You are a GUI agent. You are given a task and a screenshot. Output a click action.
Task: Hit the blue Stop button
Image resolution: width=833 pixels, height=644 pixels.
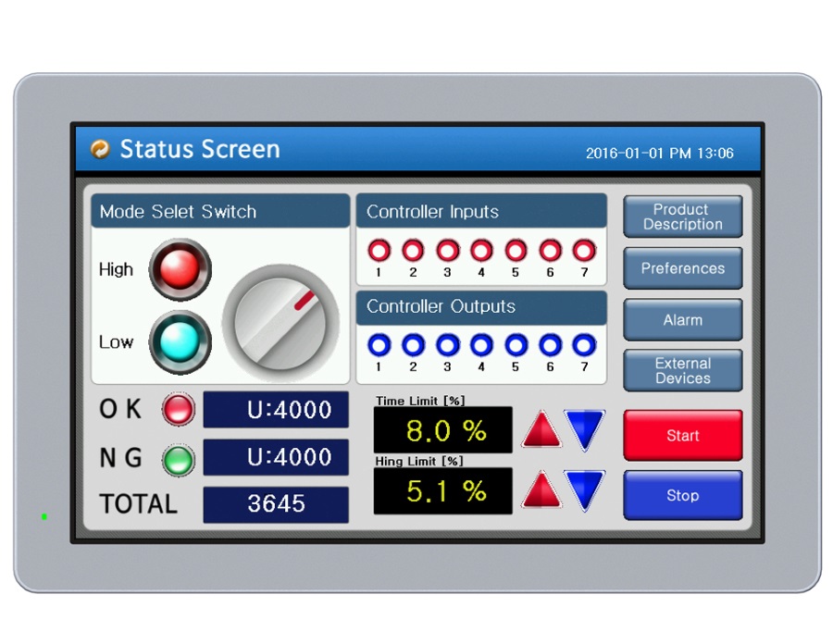pyautogui.click(x=683, y=495)
